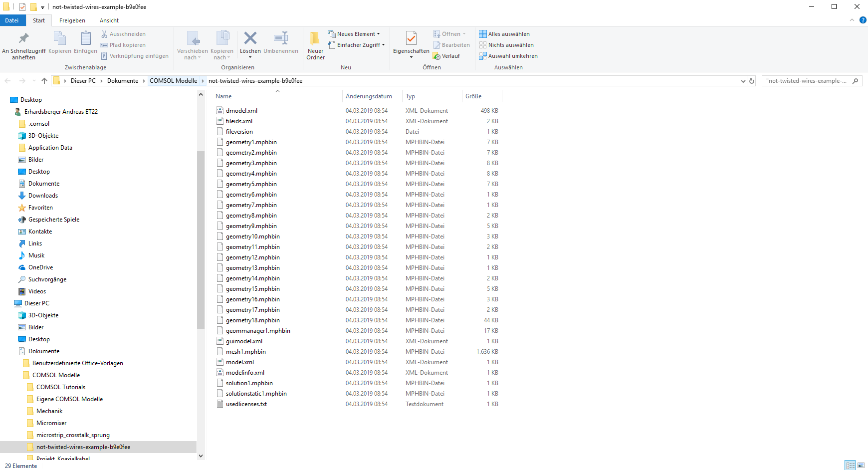The image size is (868, 470).
Task: Expand the address bar history dropdown
Action: click(x=743, y=81)
